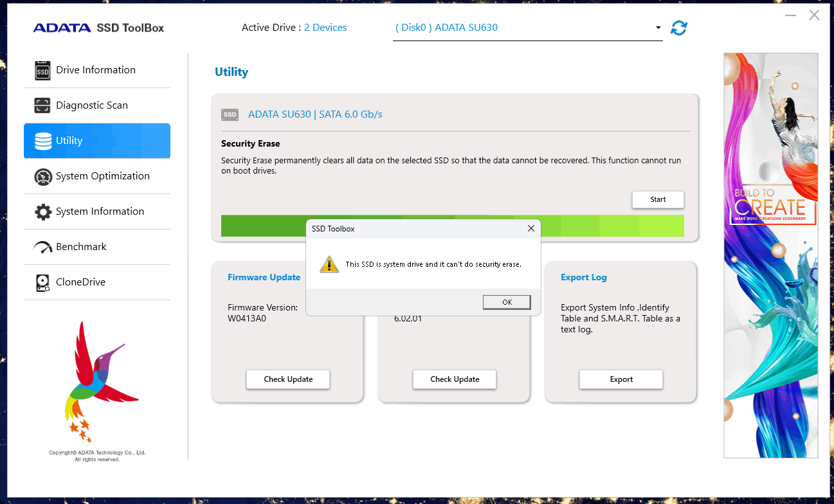This screenshot has width=834, height=504.
Task: Click the Security Erase heading
Action: pyautogui.click(x=250, y=143)
